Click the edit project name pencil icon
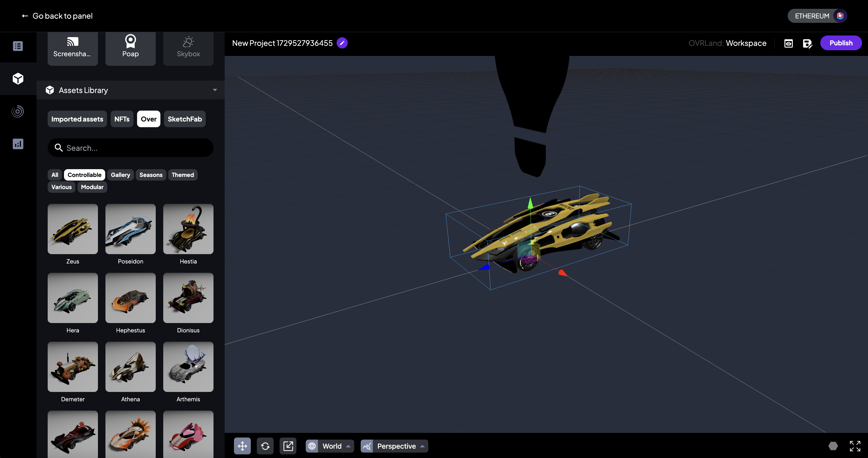The height and width of the screenshot is (458, 868). [342, 43]
